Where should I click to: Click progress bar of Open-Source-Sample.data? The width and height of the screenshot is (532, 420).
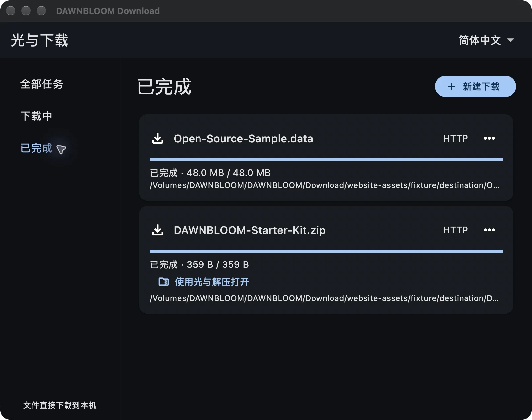coord(326,159)
